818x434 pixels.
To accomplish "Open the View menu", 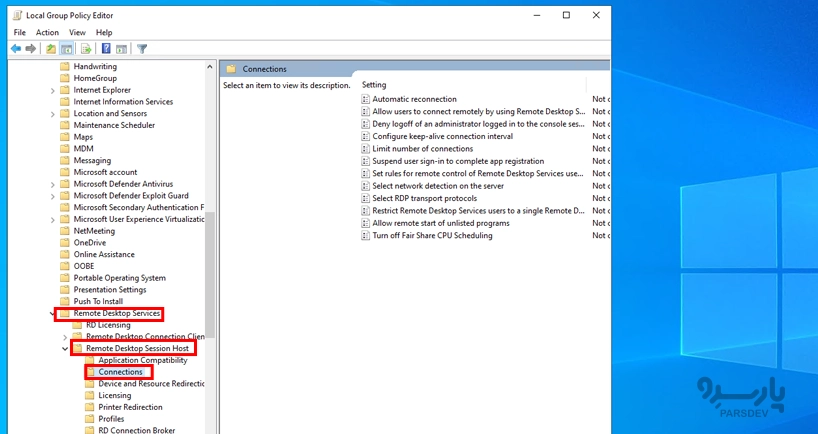I will (x=77, y=32).
